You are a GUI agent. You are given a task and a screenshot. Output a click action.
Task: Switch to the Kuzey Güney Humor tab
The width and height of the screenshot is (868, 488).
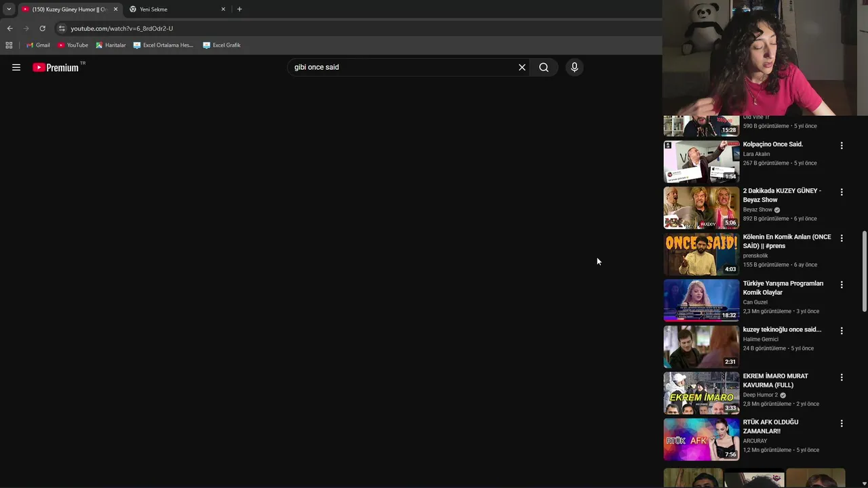pos(69,9)
